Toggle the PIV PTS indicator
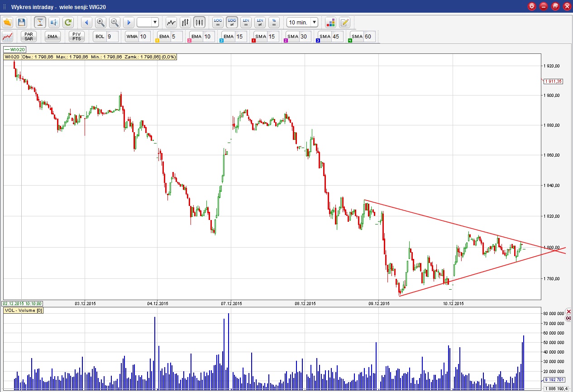Screen dimensions: 573x392 pyautogui.click(x=76, y=37)
